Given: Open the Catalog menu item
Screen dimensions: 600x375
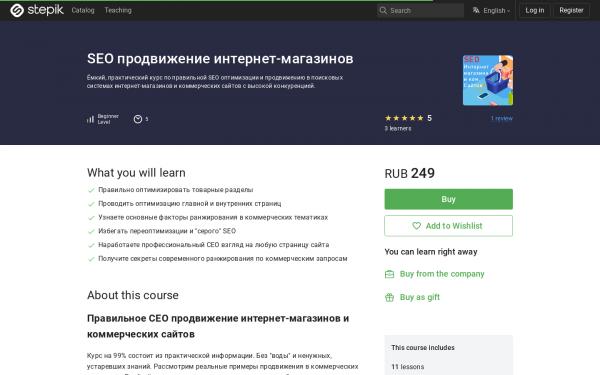Looking at the screenshot, I should click(83, 10).
